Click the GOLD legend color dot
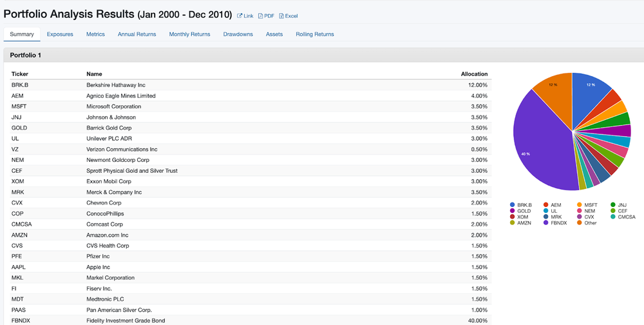The height and width of the screenshot is (325, 644). [512, 211]
